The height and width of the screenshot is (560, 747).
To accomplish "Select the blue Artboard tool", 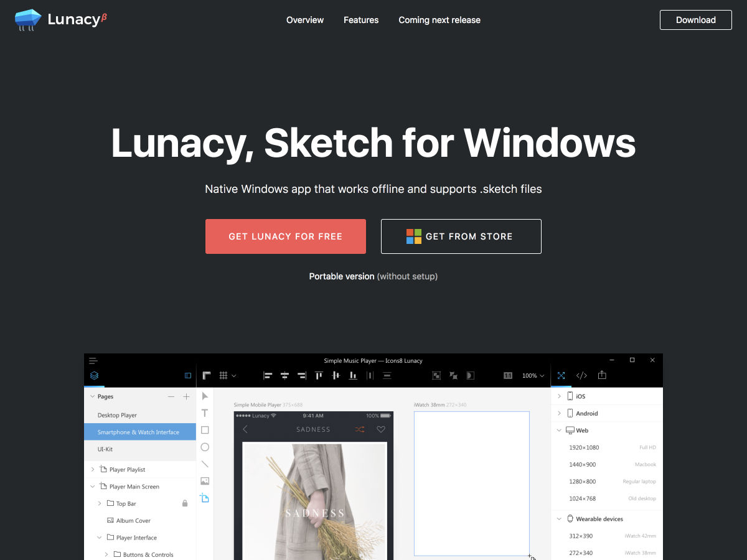I will click(x=205, y=498).
